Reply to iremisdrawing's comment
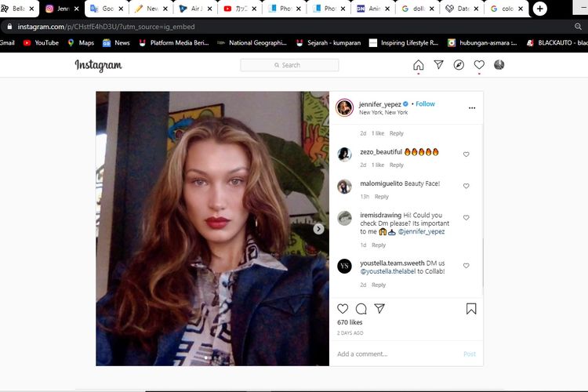Viewport: 588px width, 392px height. click(379, 245)
